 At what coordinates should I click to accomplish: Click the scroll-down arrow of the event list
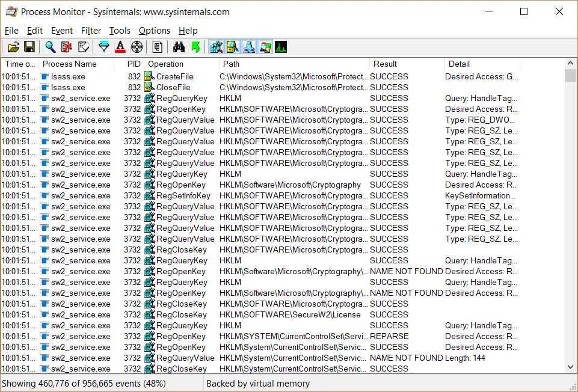point(570,367)
